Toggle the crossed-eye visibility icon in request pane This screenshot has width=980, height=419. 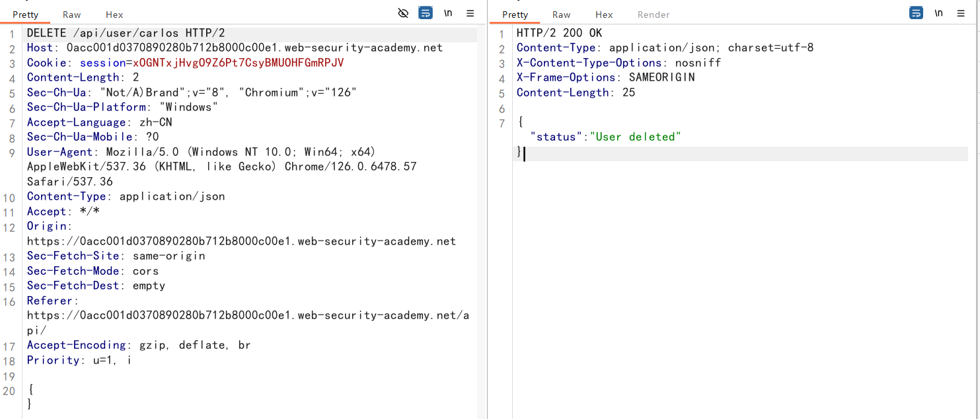coord(403,13)
